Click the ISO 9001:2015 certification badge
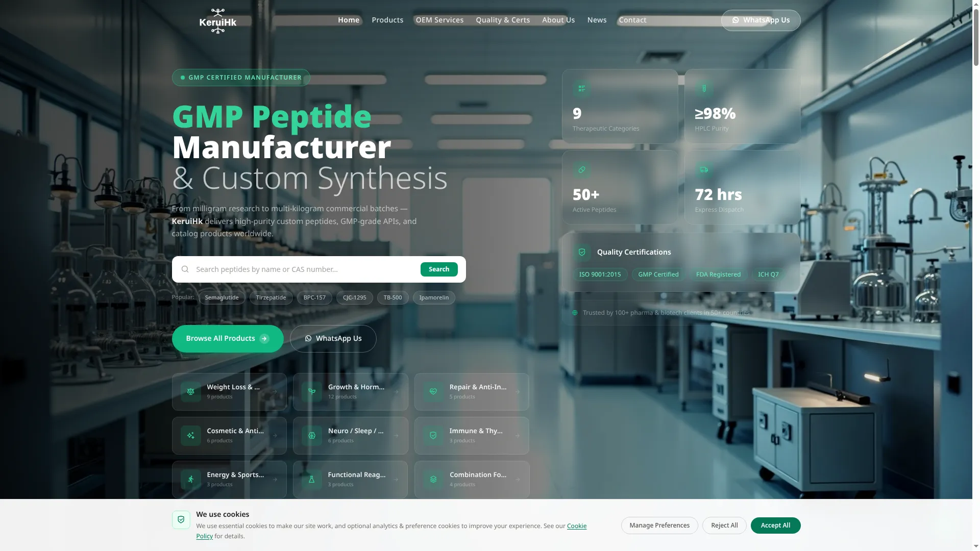Screen dimensions: 980x551 [600, 274]
